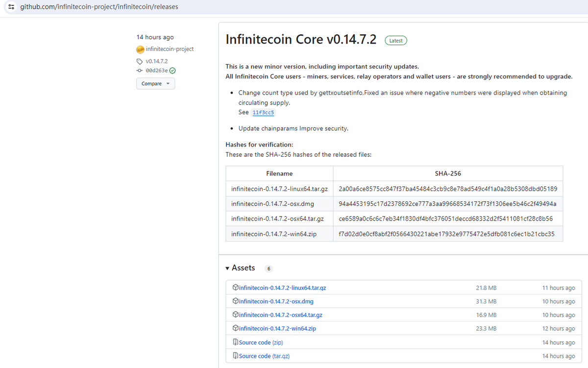The height and width of the screenshot is (368, 588).
Task: Open the Compare dropdown
Action: click(155, 84)
